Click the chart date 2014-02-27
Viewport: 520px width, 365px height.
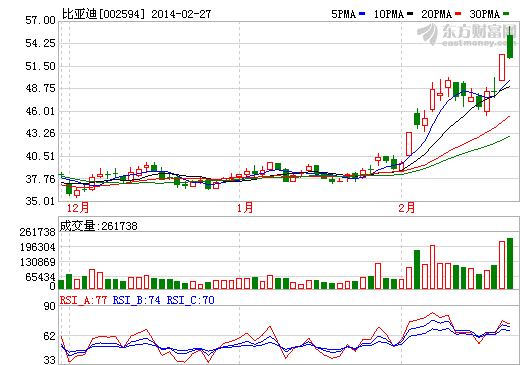pos(181,14)
